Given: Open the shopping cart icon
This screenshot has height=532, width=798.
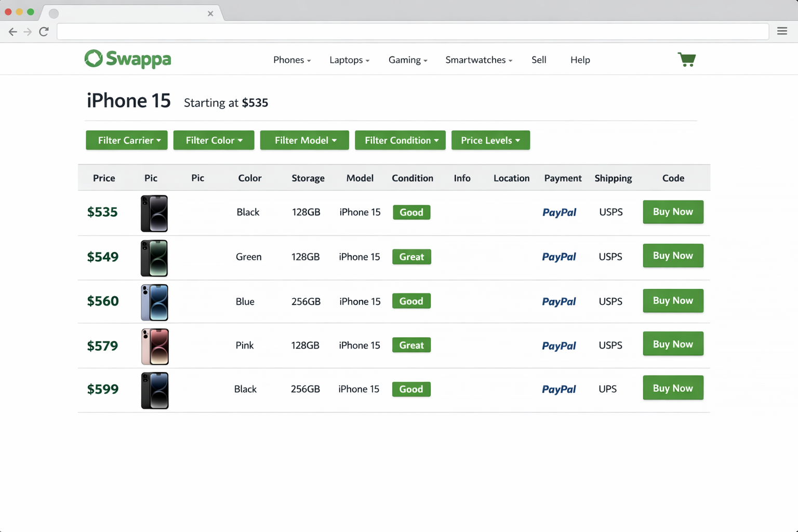Looking at the screenshot, I should coord(686,59).
